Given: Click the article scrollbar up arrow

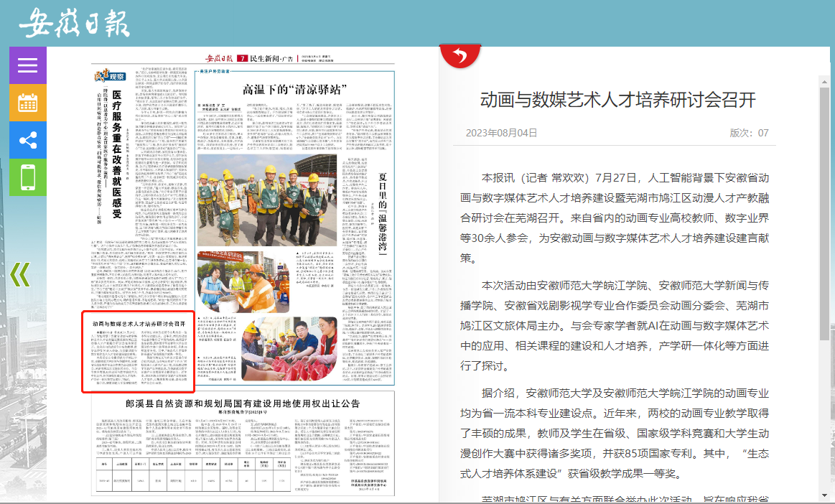Looking at the screenshot, I should click(x=824, y=82).
